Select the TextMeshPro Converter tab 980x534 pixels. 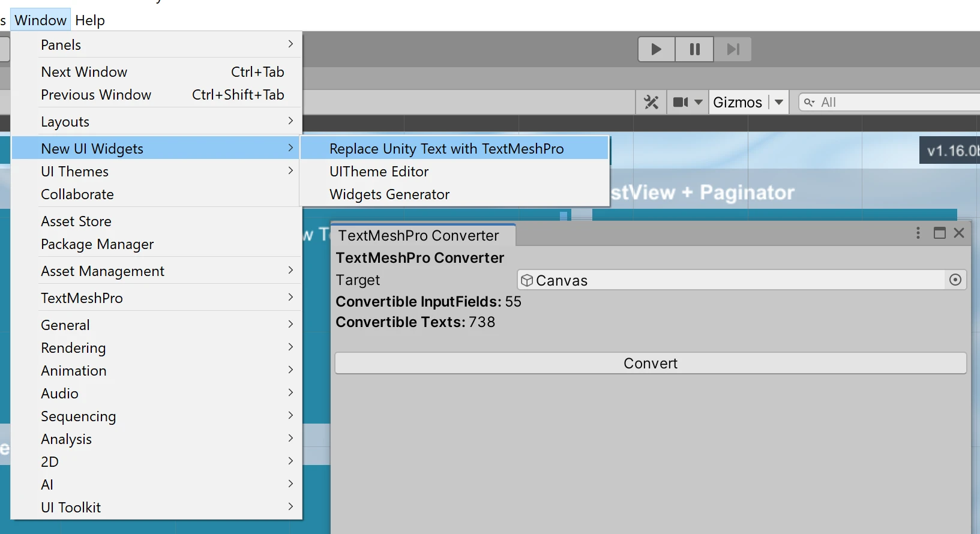click(x=423, y=235)
